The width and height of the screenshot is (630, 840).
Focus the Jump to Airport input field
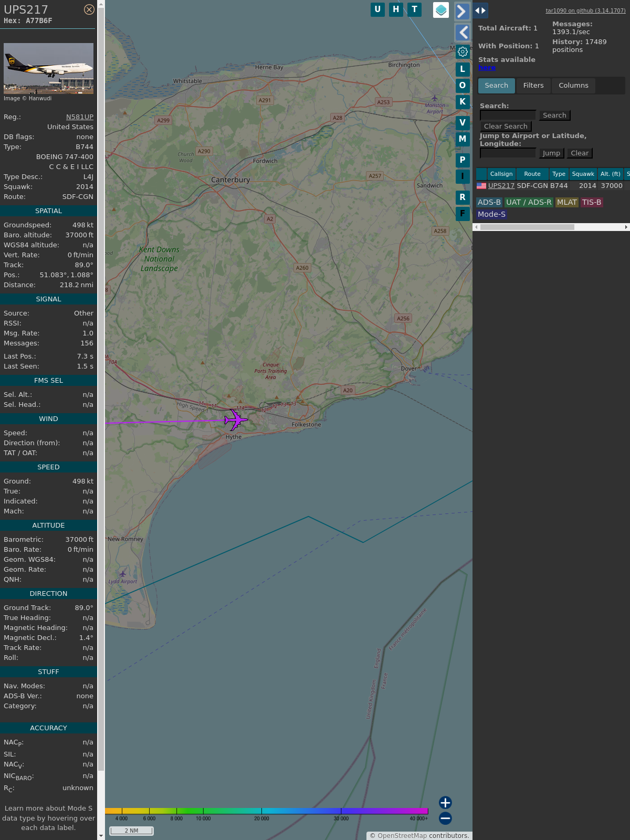click(508, 153)
